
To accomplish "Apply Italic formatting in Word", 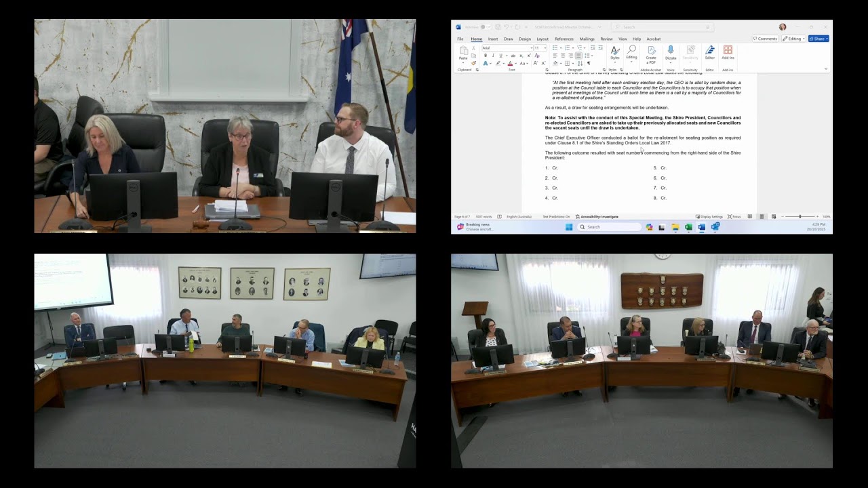I will tap(493, 56).
